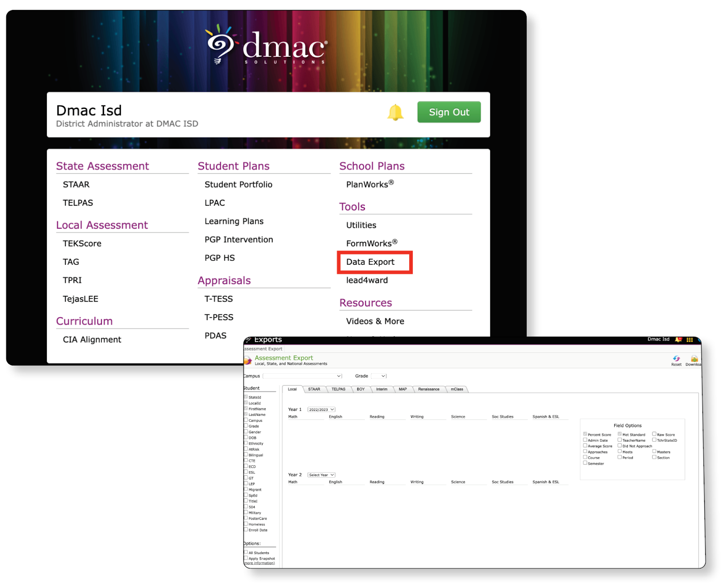Check the Semester field option

pos(585,463)
